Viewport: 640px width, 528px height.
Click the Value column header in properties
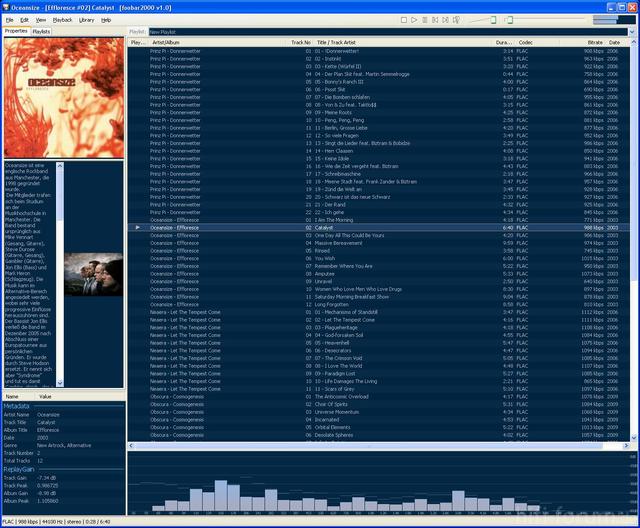80,397
